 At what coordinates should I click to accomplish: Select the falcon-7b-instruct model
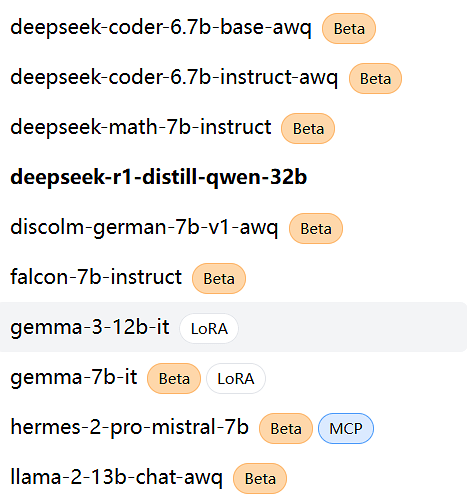click(96, 277)
